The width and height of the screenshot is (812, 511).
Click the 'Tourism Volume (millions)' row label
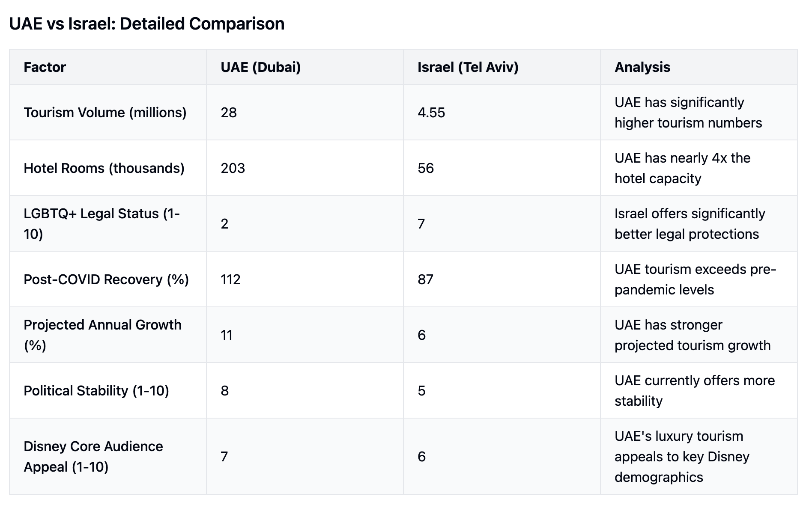pos(105,113)
